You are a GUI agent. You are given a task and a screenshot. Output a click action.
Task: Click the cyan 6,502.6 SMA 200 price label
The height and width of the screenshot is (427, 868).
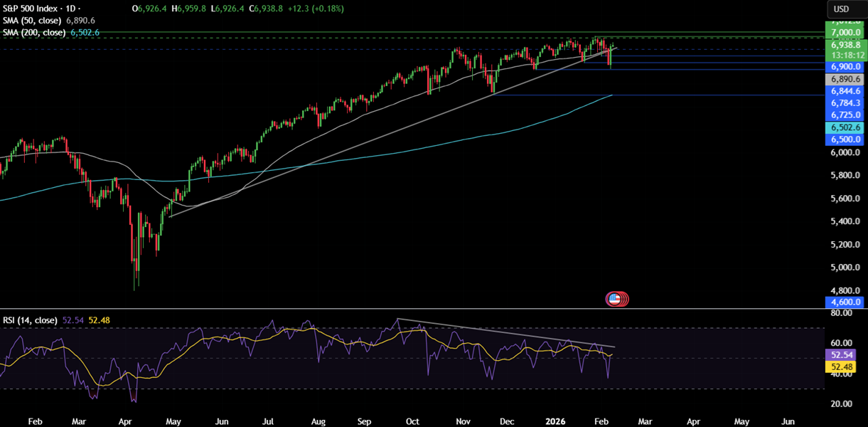(x=845, y=127)
